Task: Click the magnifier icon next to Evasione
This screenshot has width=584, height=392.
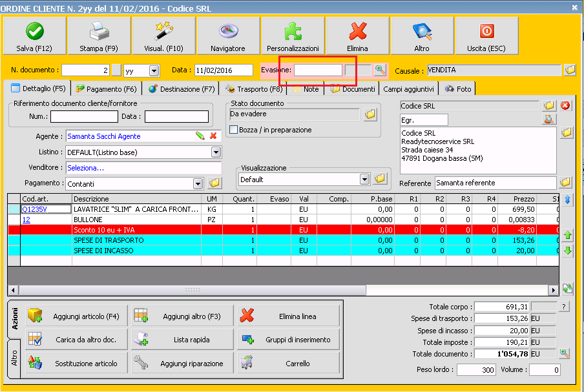Action: (x=380, y=70)
